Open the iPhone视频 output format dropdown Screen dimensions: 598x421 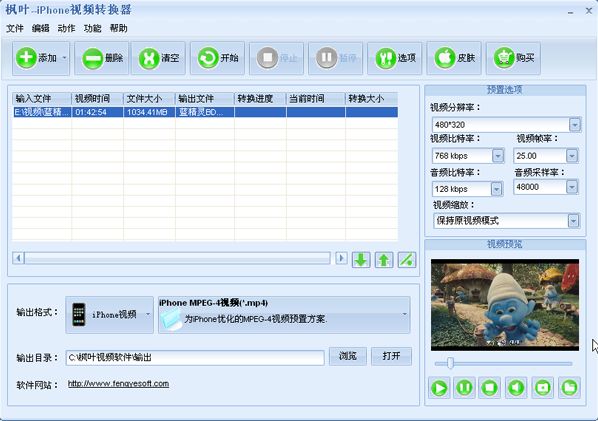pyautogui.click(x=109, y=315)
